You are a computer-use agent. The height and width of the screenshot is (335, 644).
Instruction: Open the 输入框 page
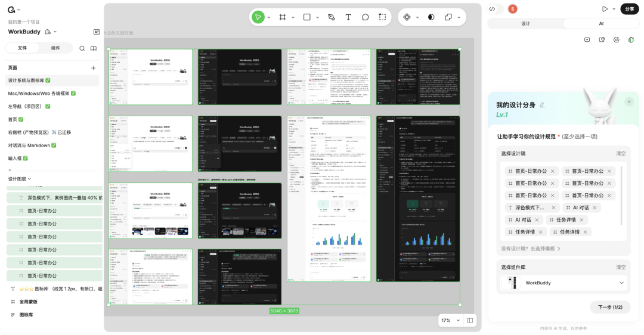[52, 159]
